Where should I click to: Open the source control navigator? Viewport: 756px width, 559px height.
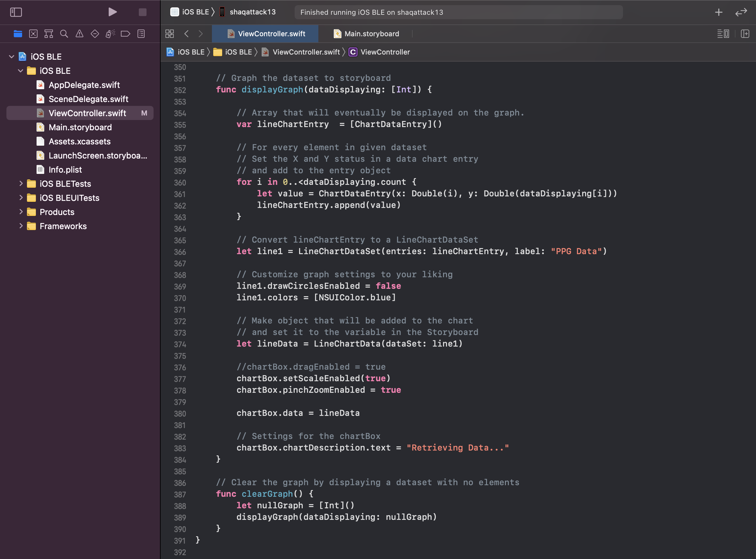[33, 33]
